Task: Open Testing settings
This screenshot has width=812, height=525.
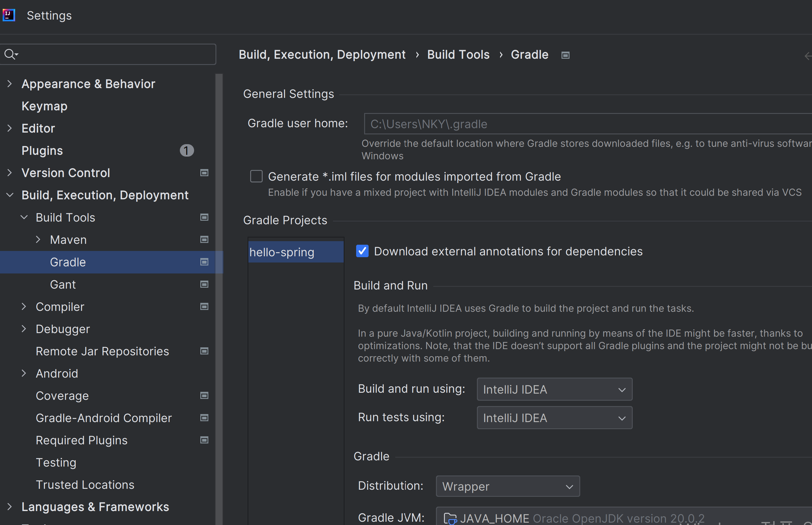Action: pyautogui.click(x=56, y=463)
